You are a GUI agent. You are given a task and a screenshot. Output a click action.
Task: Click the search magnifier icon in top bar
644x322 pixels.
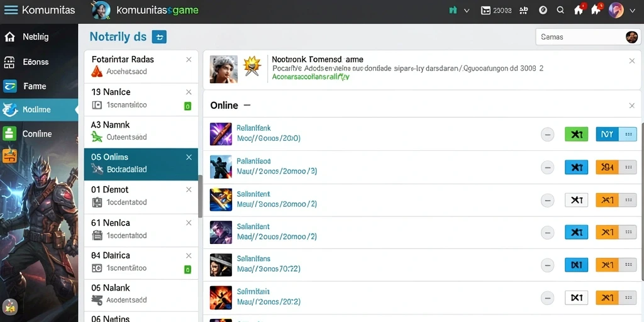pos(560,10)
